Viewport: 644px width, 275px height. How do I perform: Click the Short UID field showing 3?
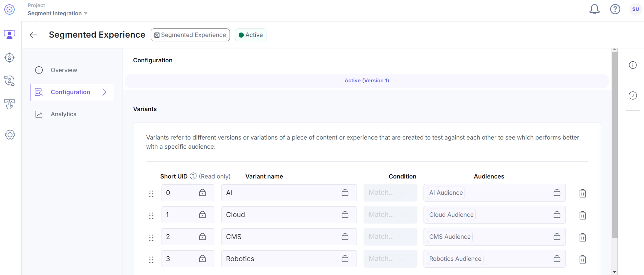click(x=188, y=259)
